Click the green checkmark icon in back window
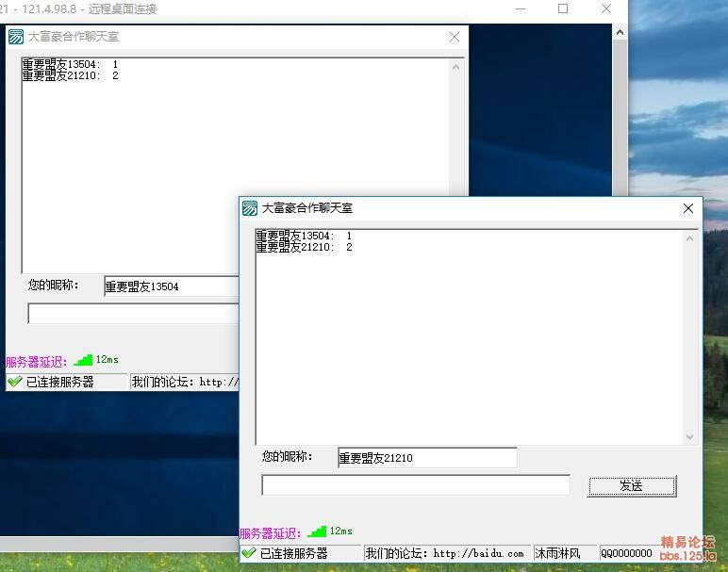This screenshot has height=572, width=728. point(15,382)
